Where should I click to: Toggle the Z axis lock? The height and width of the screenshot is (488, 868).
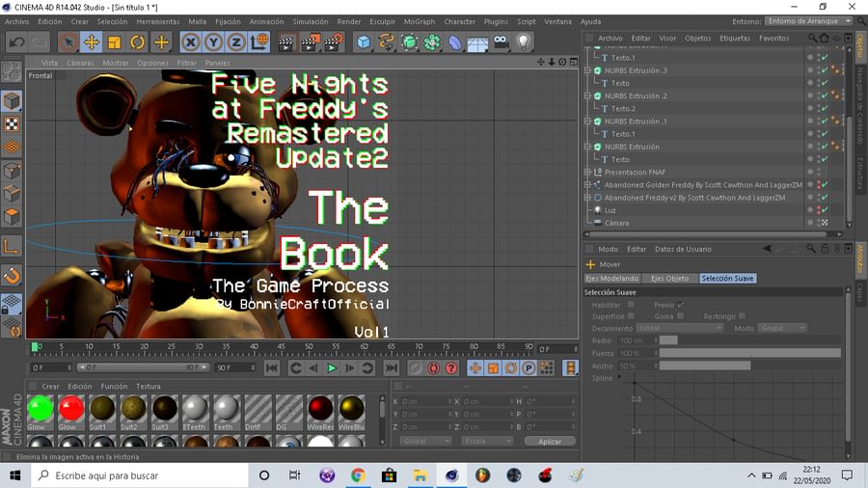click(236, 42)
